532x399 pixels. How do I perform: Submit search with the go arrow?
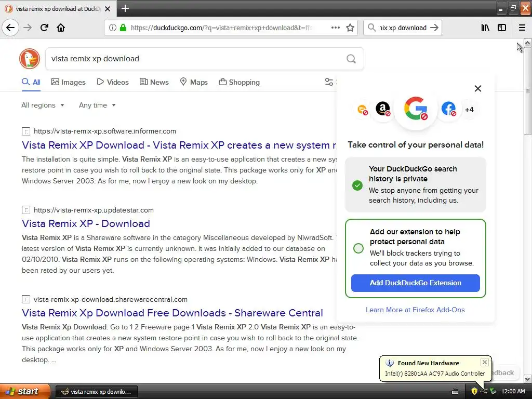click(x=434, y=28)
